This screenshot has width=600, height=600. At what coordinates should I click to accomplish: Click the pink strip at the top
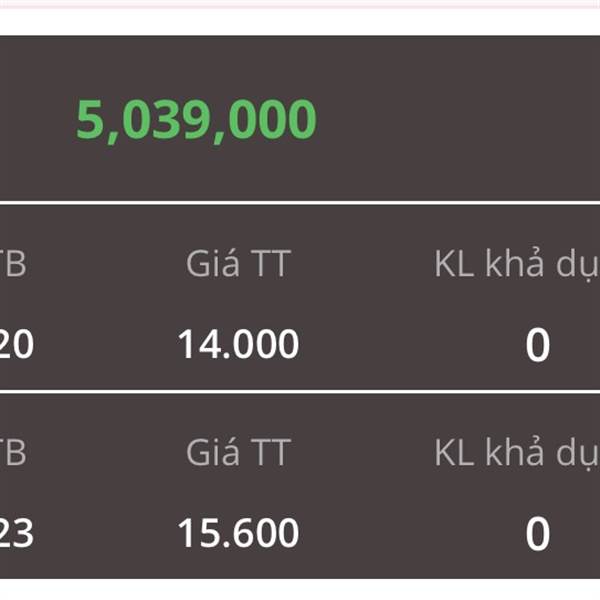300,4
